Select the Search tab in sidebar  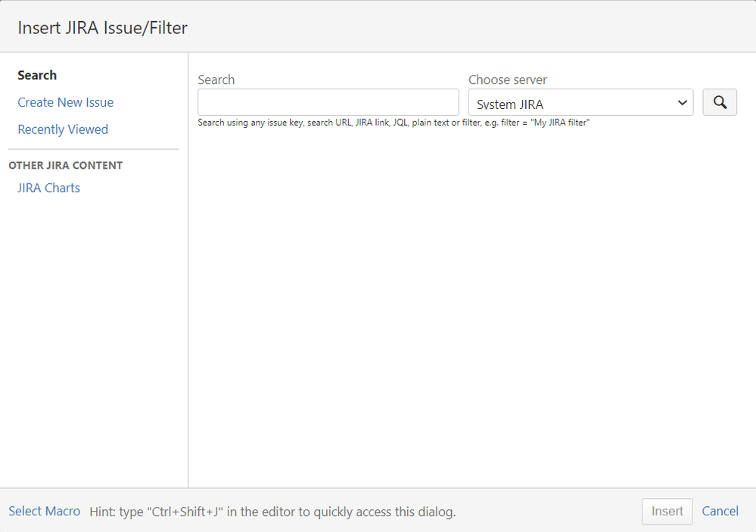coord(37,75)
